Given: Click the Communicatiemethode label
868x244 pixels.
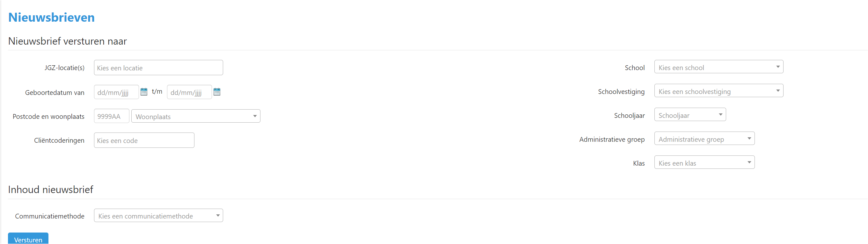Looking at the screenshot, I should point(50,216).
